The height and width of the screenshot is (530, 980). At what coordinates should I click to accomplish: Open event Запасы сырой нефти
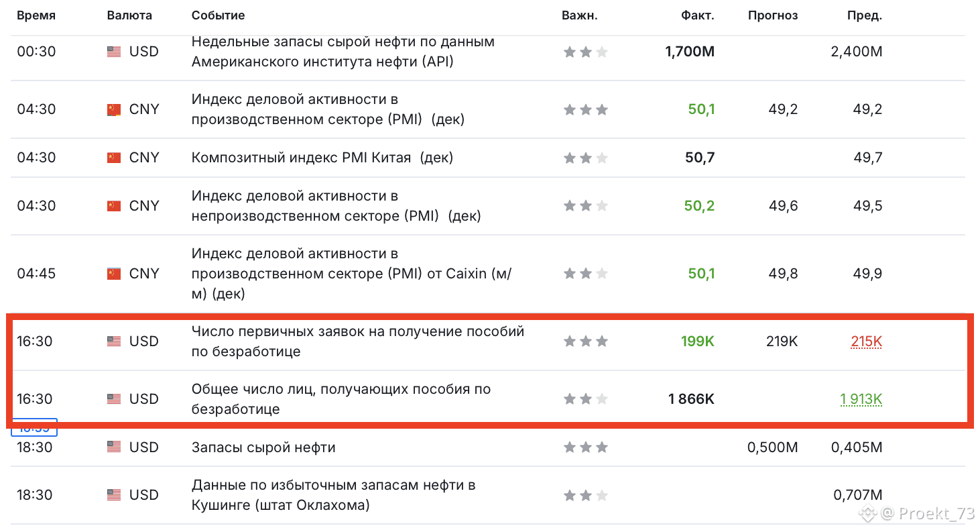pos(263,447)
